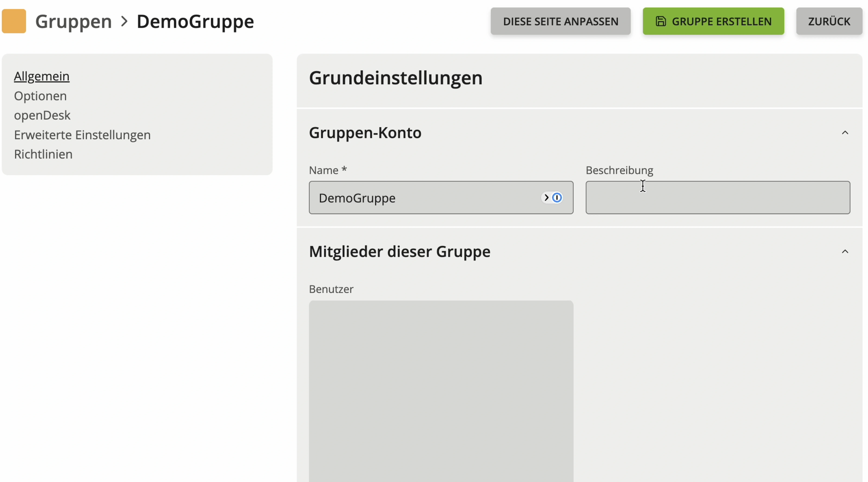The height and width of the screenshot is (482, 868).
Task: Click the breadcrumb chevron separator
Action: tap(124, 21)
